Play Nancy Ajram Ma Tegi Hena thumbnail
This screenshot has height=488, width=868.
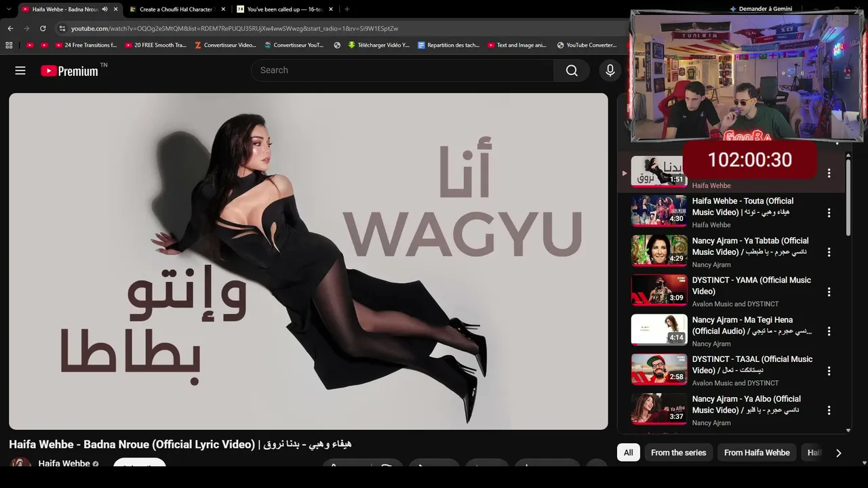659,330
